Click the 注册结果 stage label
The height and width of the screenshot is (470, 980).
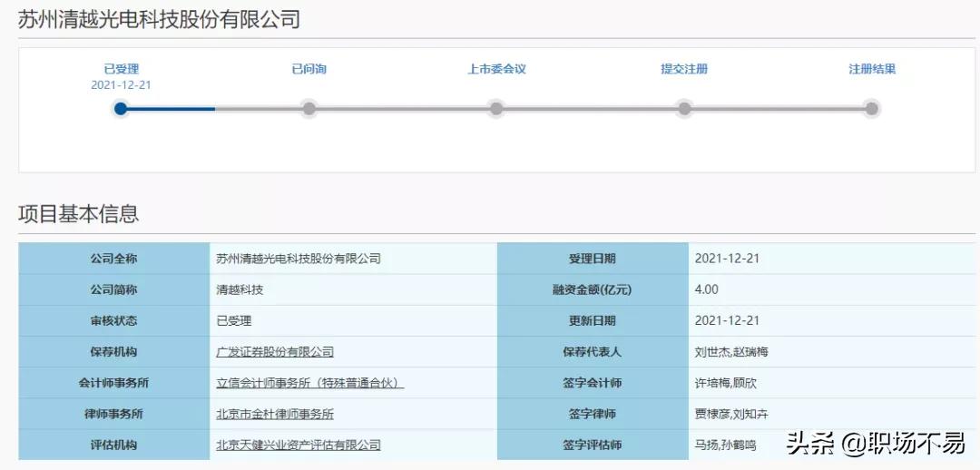872,69
